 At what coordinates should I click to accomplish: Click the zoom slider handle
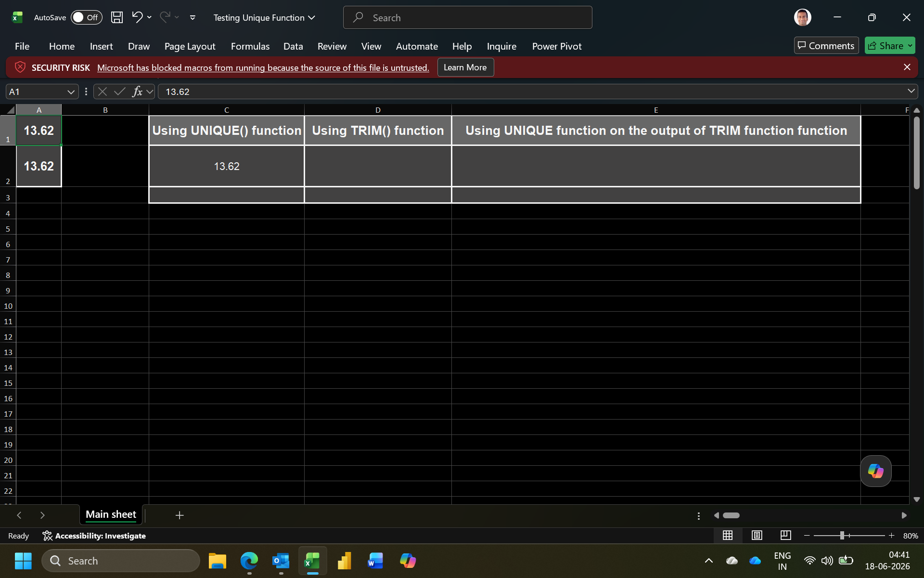tap(842, 535)
